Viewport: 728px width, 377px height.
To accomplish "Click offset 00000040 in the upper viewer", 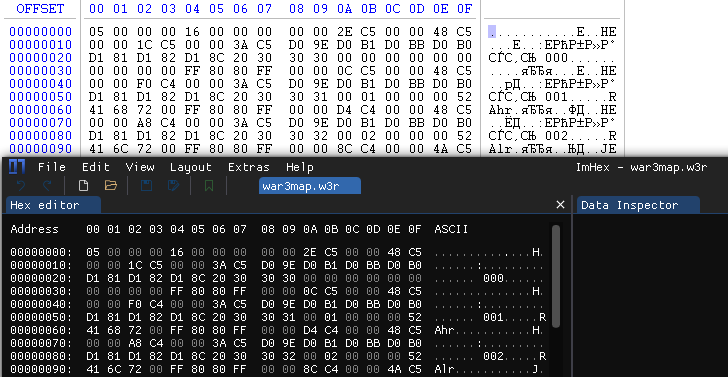I will tap(41, 84).
